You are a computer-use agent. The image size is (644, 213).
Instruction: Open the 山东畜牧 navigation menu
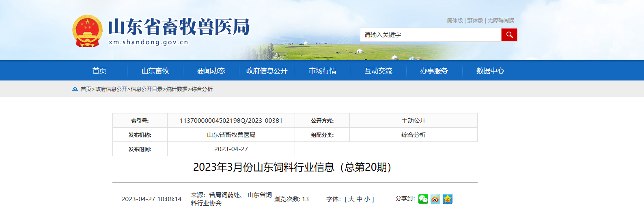tap(155, 71)
